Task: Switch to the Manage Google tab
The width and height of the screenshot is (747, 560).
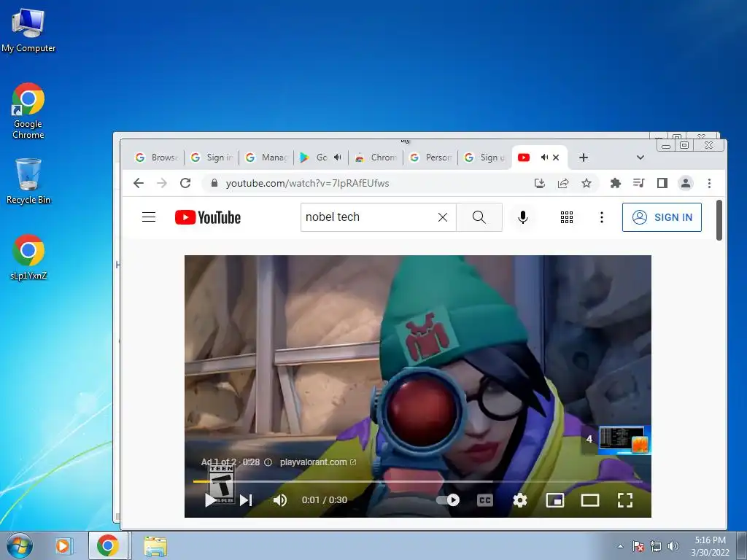Action: (x=266, y=157)
